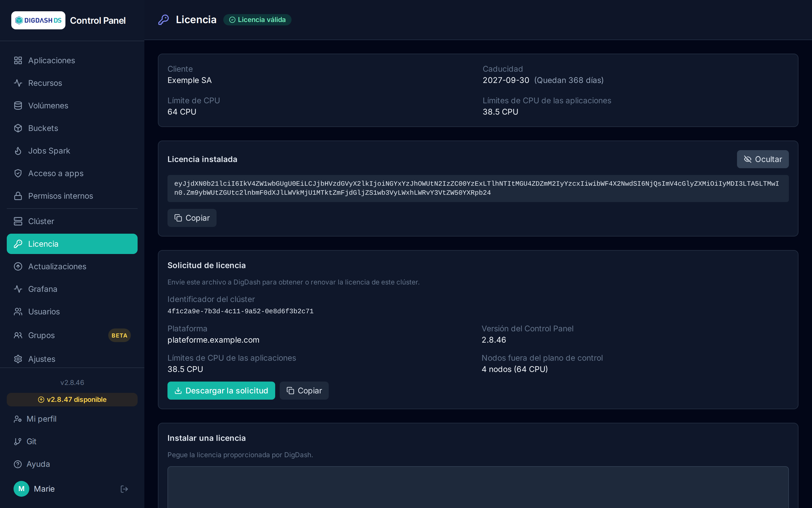Image resolution: width=812 pixels, height=508 pixels.
Task: Copy the license request
Action: 304,391
